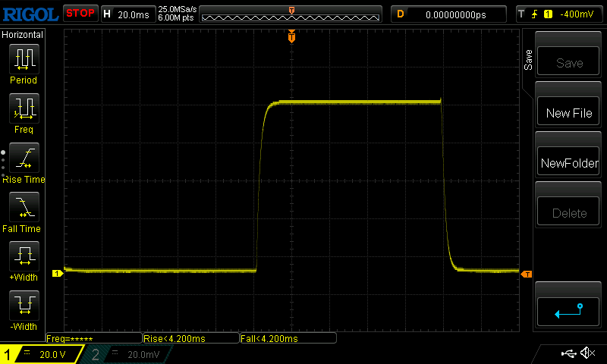This screenshot has height=364, width=607.
Task: Click the blue return arrow button
Action: (x=568, y=312)
